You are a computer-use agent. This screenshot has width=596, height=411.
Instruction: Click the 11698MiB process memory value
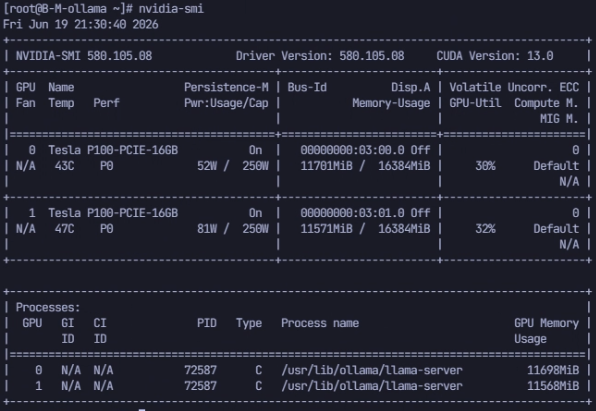coord(553,370)
